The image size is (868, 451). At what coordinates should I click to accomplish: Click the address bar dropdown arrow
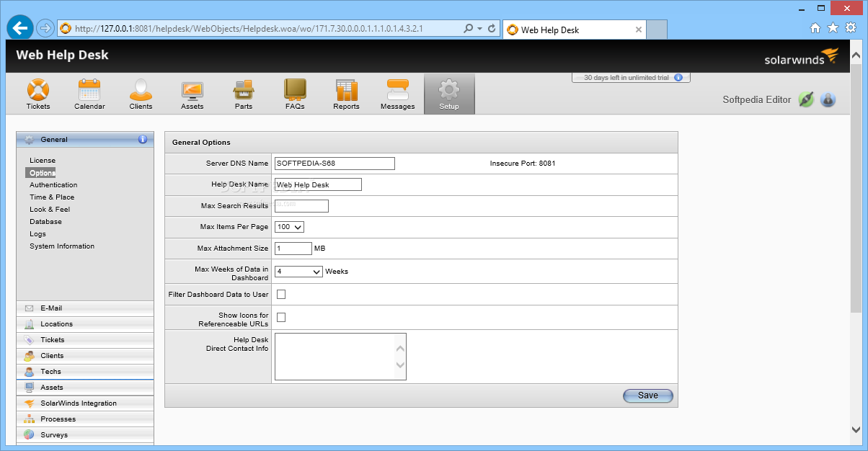click(479, 29)
